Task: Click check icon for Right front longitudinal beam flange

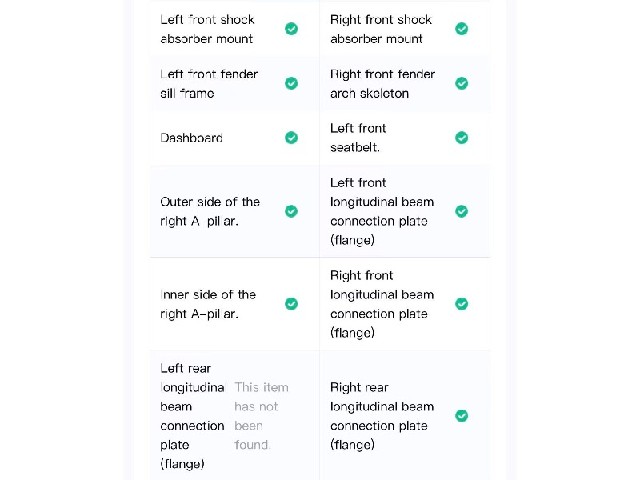Action: 462,304
